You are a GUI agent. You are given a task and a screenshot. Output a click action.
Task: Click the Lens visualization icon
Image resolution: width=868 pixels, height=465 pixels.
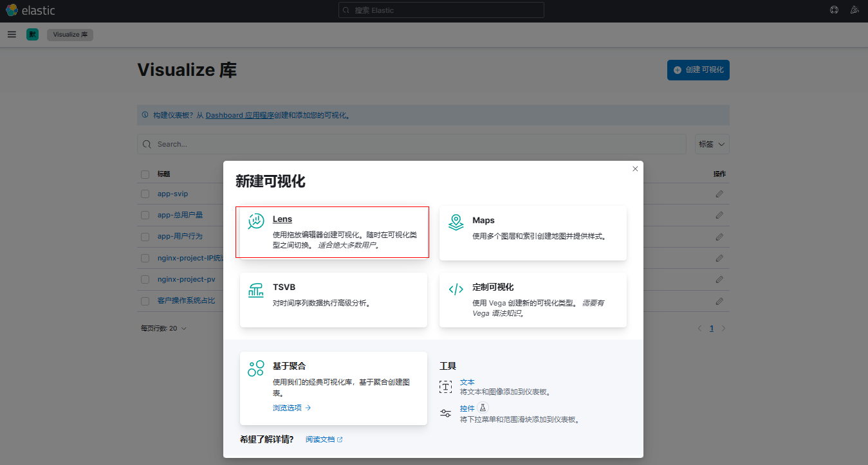(256, 221)
